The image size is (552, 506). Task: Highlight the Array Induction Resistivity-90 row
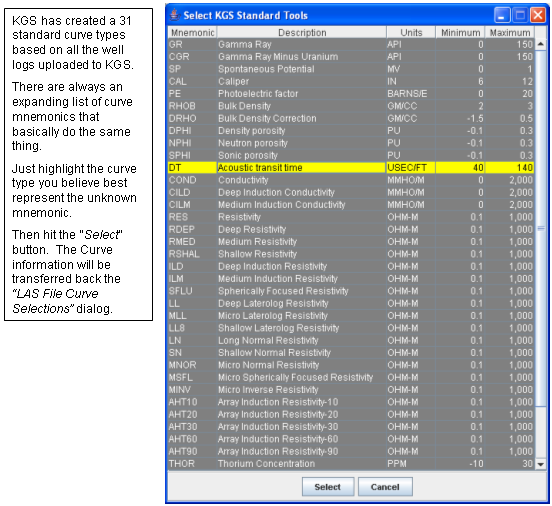tap(351, 451)
